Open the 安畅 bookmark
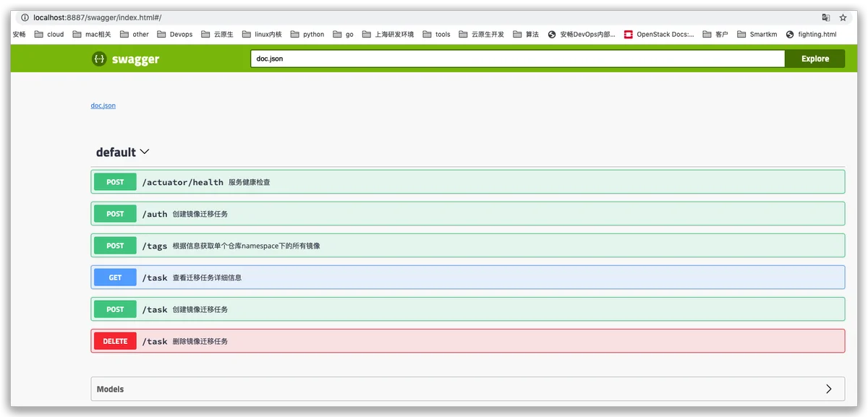 (x=20, y=34)
